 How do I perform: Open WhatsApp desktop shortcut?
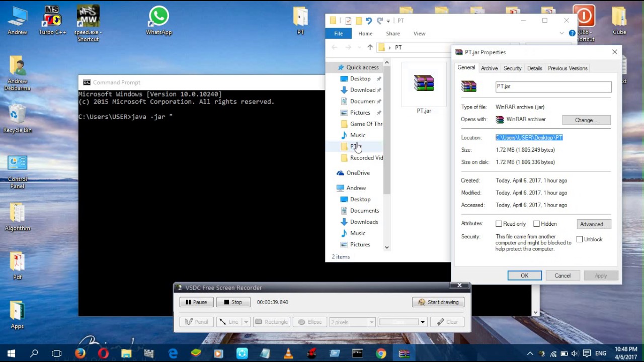[158, 21]
